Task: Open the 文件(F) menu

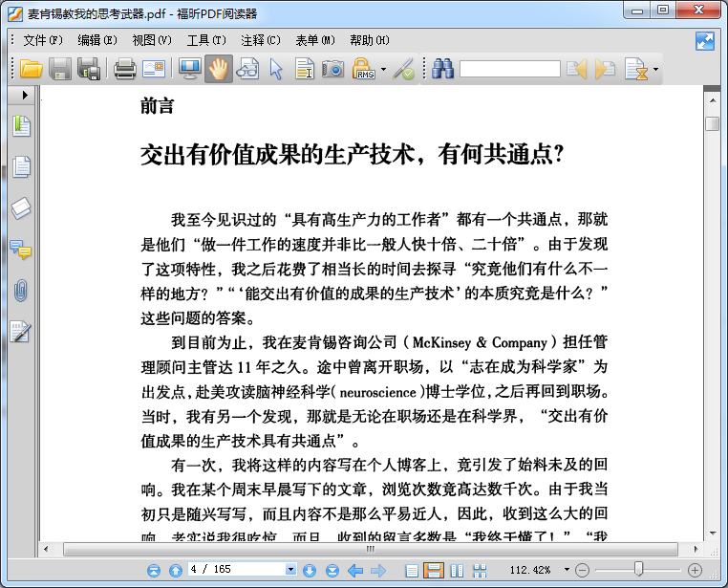Action: [43, 40]
